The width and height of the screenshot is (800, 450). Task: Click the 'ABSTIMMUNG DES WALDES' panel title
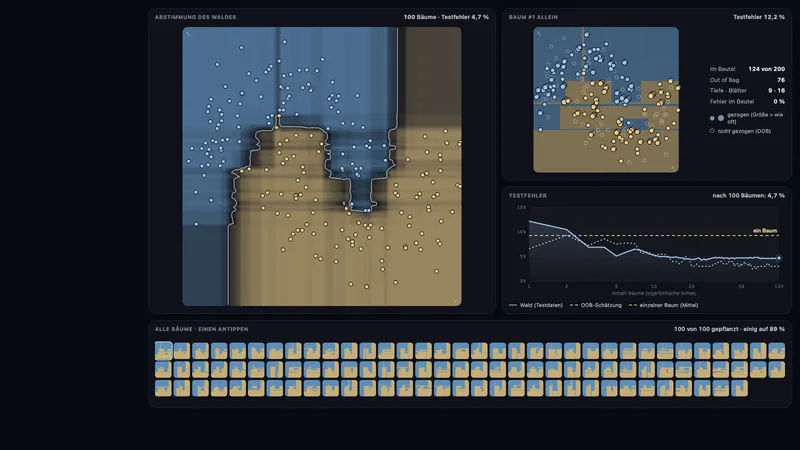click(195, 17)
